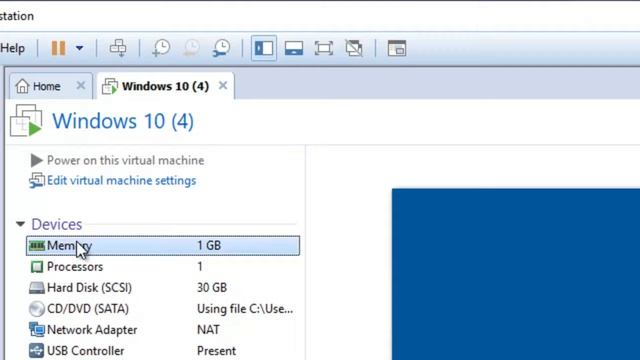Open the power options dropdown arrow
640x360 pixels.
[80, 48]
